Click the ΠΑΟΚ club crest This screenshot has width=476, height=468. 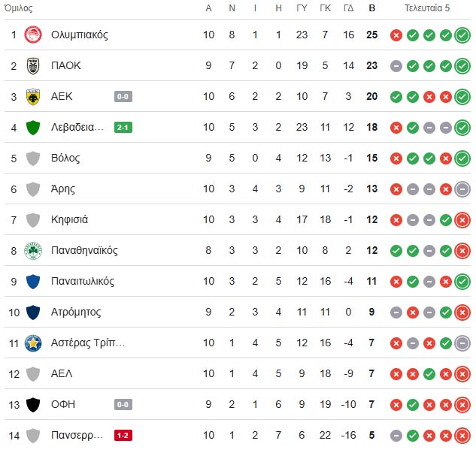(x=33, y=65)
